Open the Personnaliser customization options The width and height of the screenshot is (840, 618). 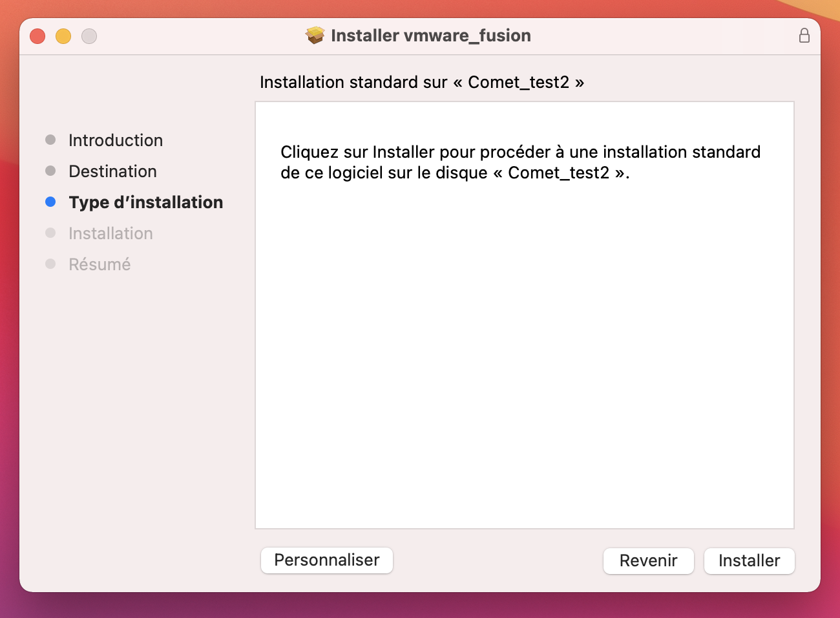click(327, 560)
